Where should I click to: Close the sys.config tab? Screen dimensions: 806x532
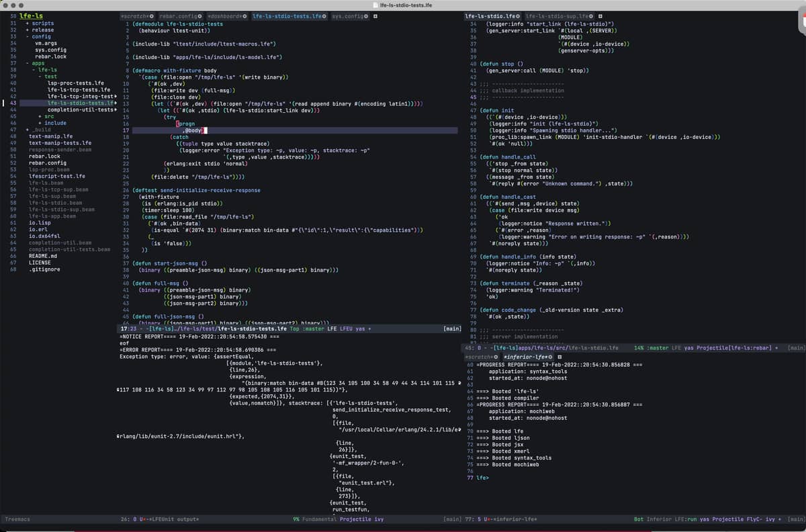point(366,15)
